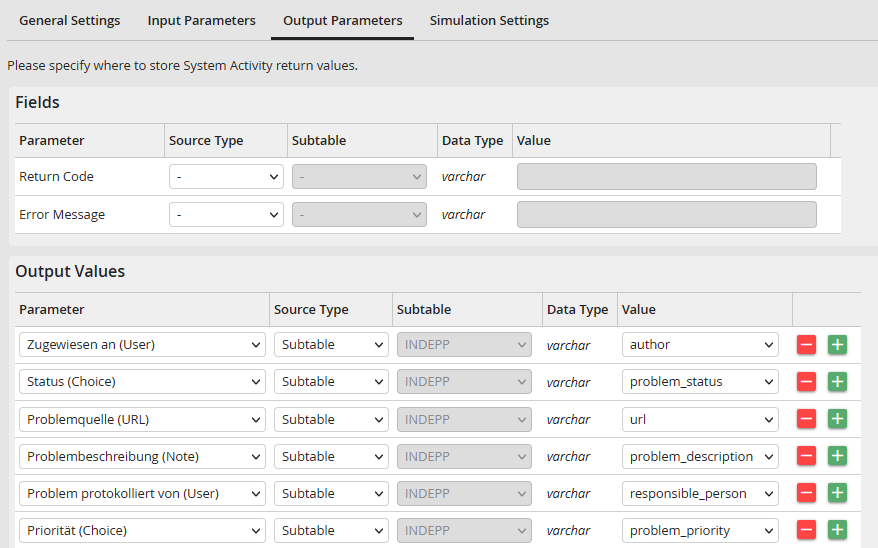Change Source Type for Problem protokolliert von (User)
The height and width of the screenshot is (548, 878).
tap(331, 493)
